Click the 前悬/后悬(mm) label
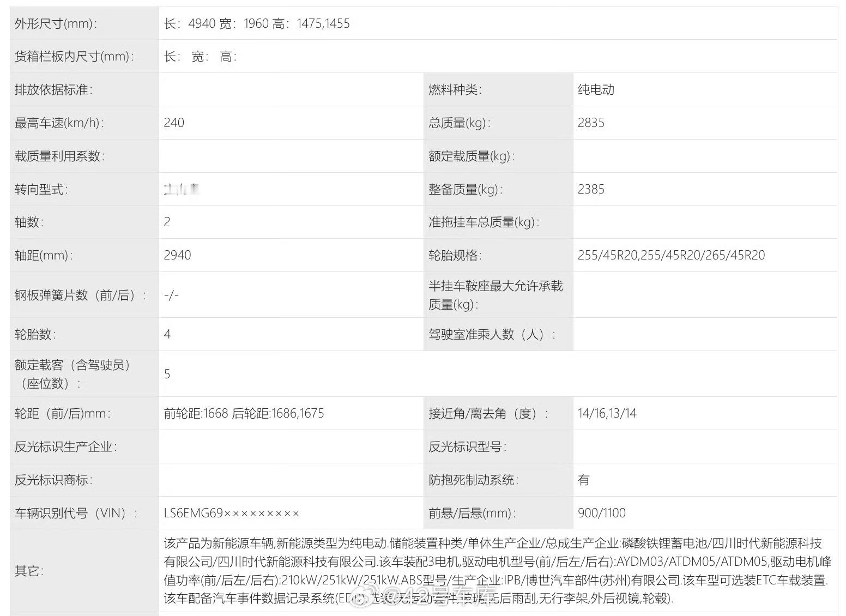This screenshot has height=616, width=846. point(472,514)
